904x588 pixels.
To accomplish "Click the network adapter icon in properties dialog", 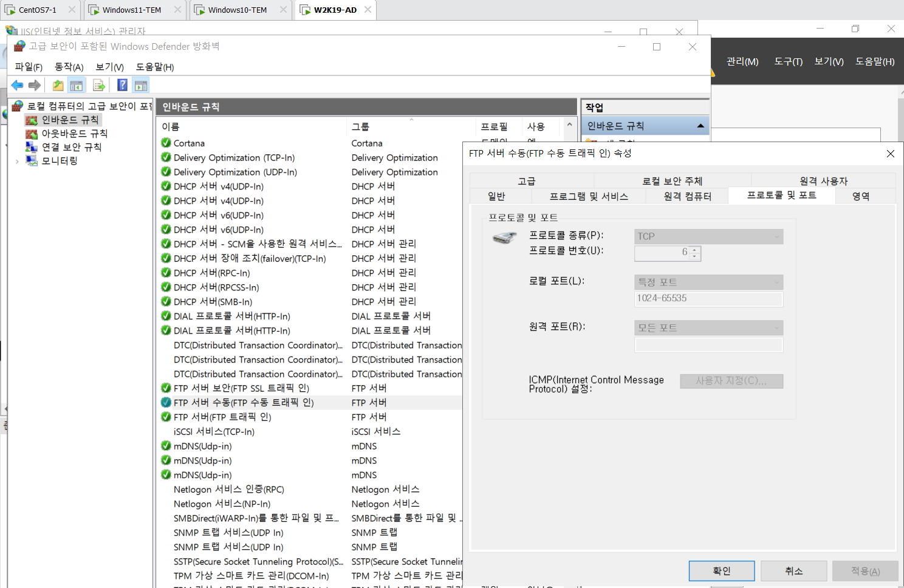I will tap(504, 238).
